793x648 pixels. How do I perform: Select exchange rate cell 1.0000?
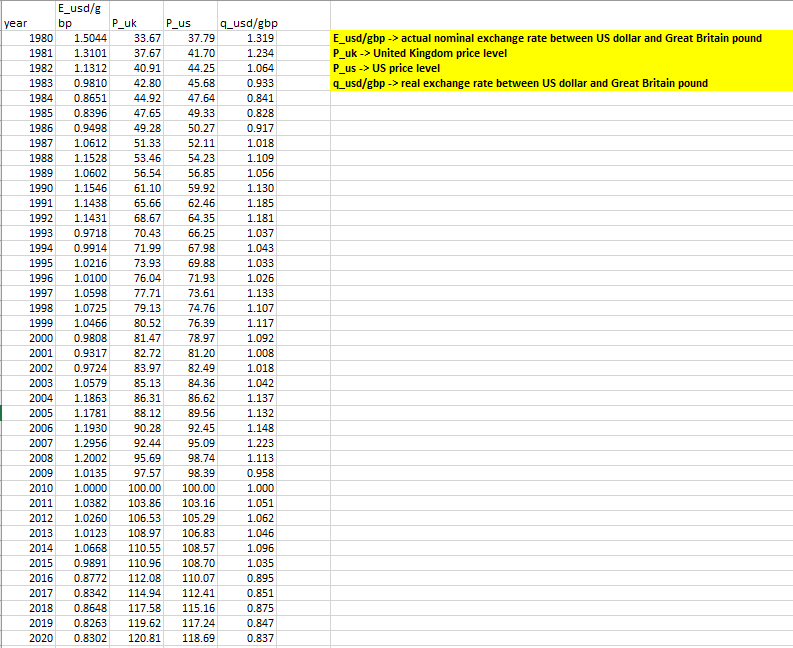[82, 488]
